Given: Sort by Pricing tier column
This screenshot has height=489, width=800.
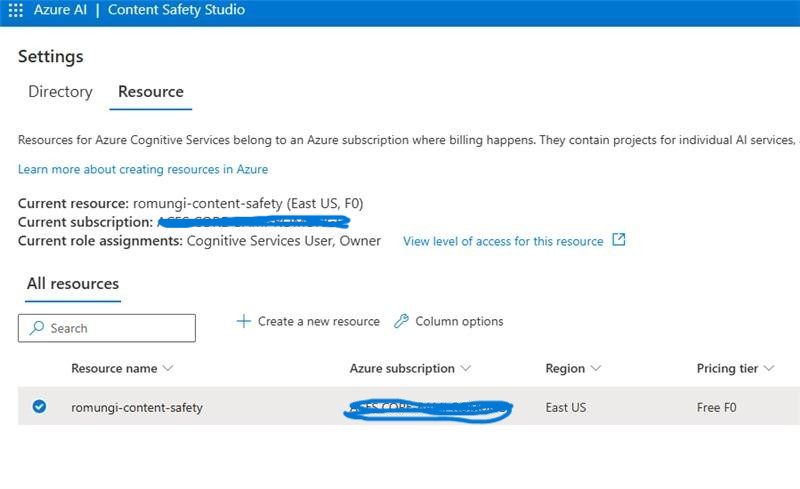Looking at the screenshot, I should pos(727,369).
